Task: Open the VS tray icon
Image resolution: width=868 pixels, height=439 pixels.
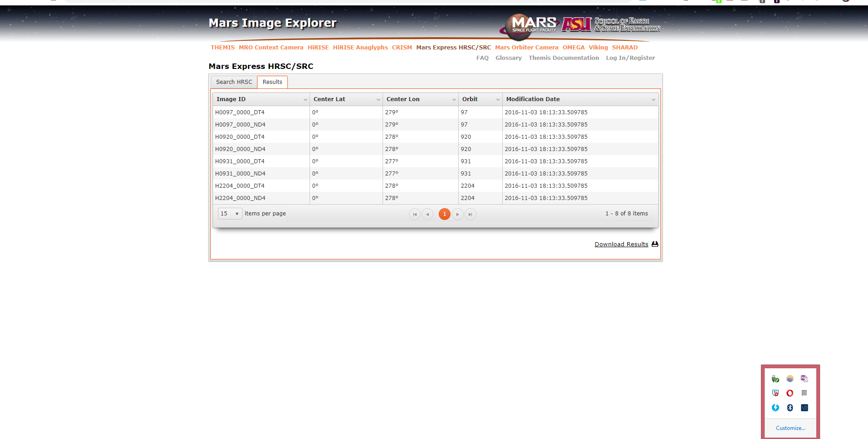Action: click(x=805, y=408)
